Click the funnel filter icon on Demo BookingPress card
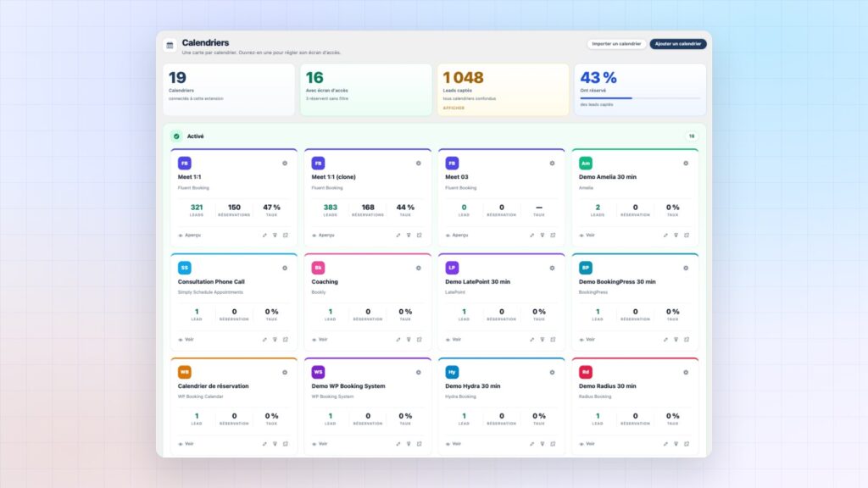The height and width of the screenshot is (488, 868). click(676, 340)
